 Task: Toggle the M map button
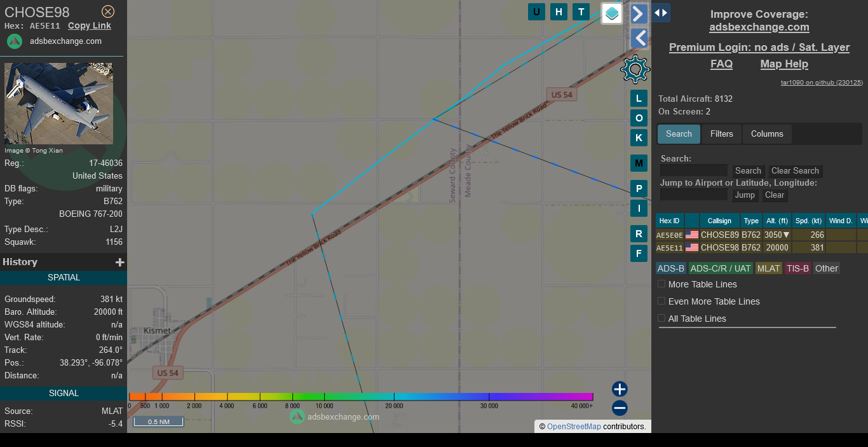pyautogui.click(x=639, y=163)
